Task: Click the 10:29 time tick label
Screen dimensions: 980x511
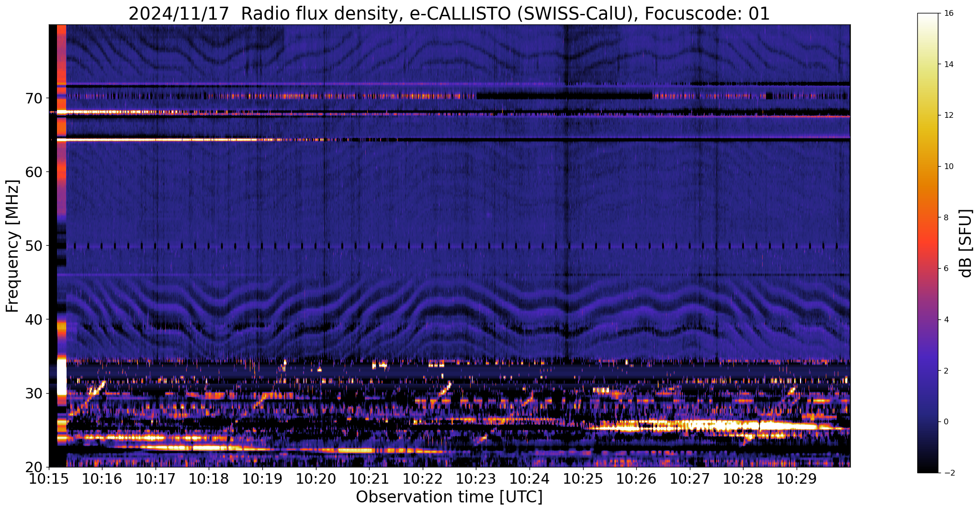Action: pos(796,479)
